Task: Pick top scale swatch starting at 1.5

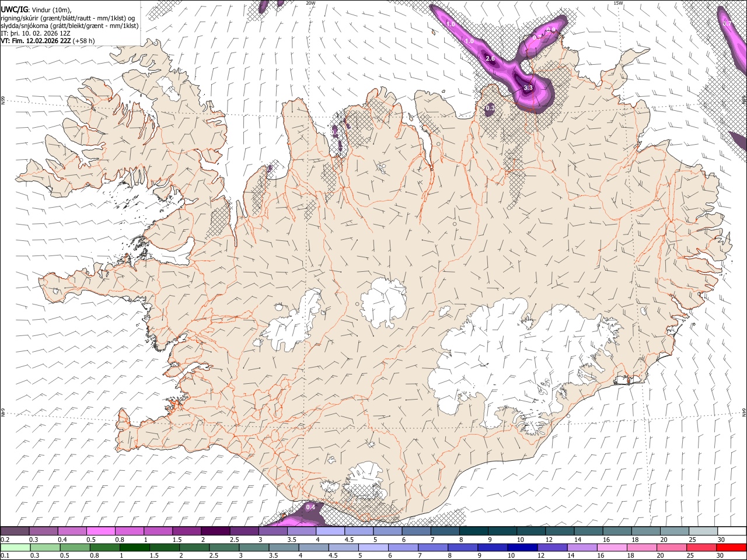Action: (x=188, y=531)
